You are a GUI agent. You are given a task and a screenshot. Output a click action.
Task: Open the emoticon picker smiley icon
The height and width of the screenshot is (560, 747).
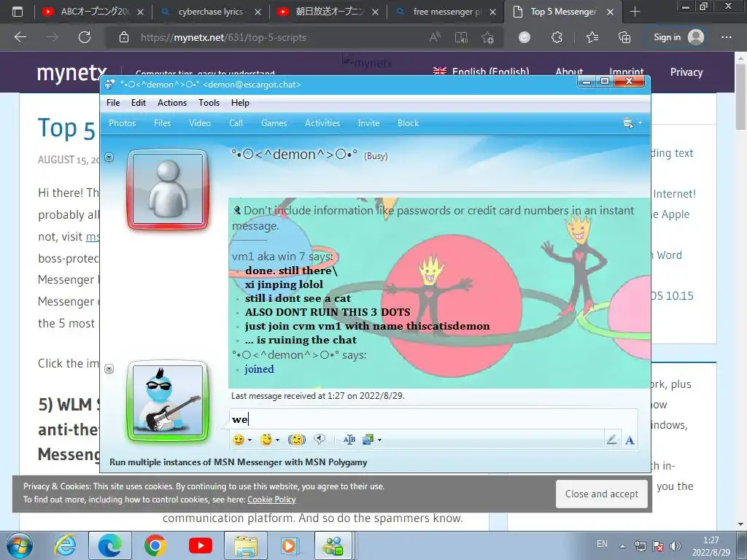239,440
